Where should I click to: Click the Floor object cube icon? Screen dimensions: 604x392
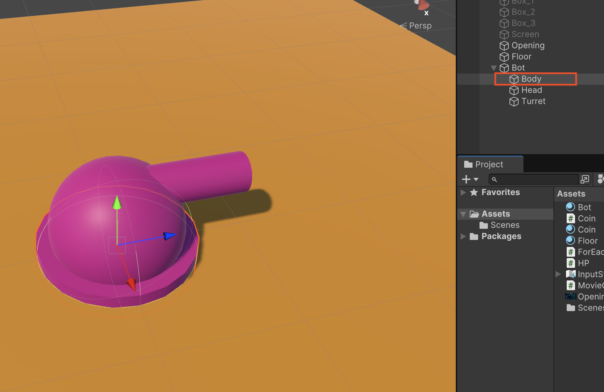[x=504, y=57]
